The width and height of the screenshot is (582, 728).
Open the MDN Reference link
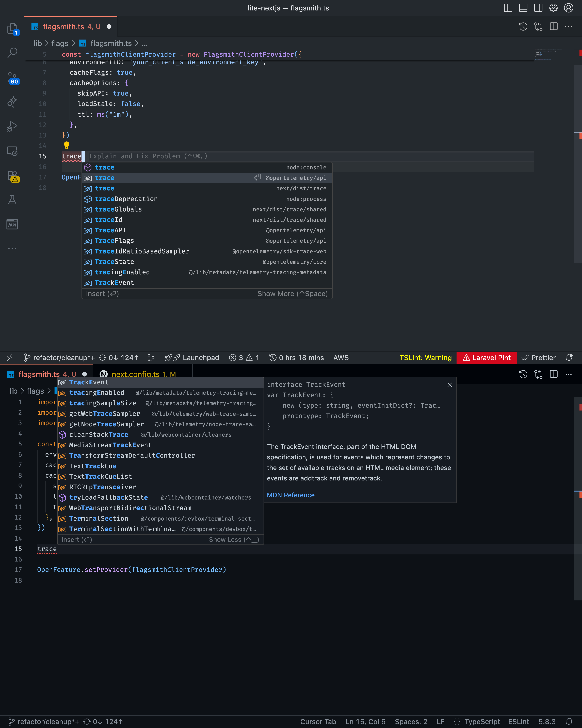[290, 495]
